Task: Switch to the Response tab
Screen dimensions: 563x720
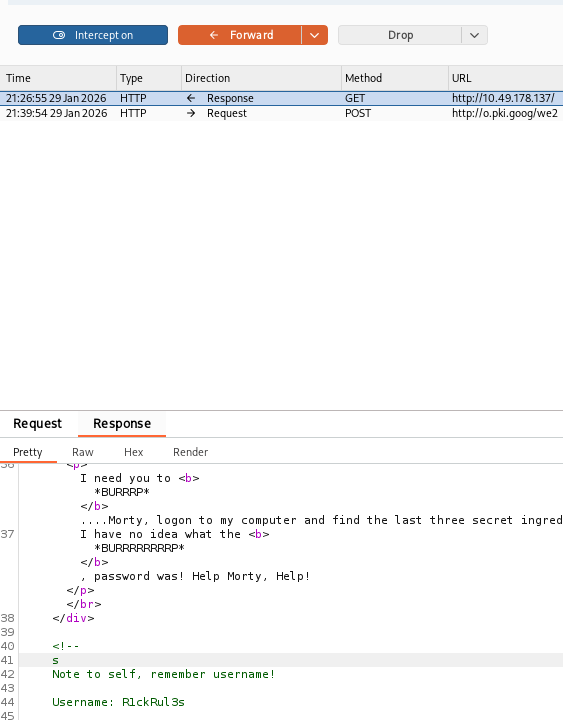Action: (122, 423)
